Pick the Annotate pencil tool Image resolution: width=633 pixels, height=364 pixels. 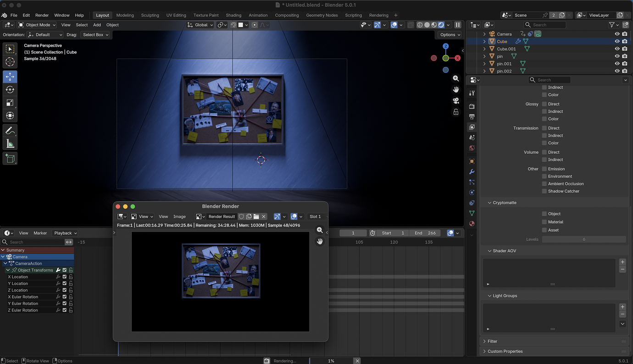point(10,131)
